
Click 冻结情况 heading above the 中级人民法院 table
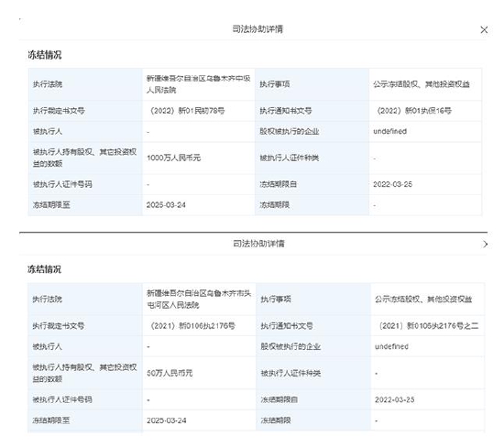tap(45, 55)
